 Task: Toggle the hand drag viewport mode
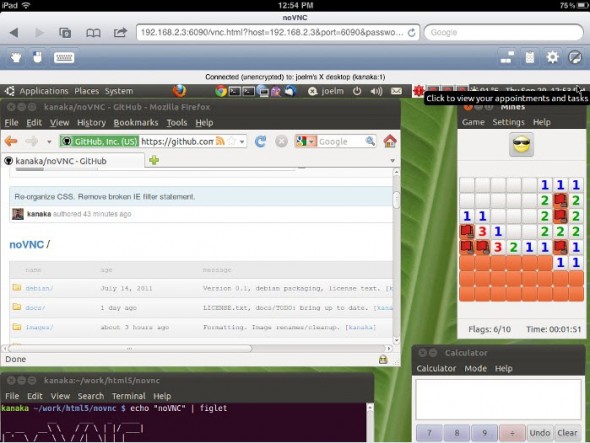pyautogui.click(x=16, y=58)
